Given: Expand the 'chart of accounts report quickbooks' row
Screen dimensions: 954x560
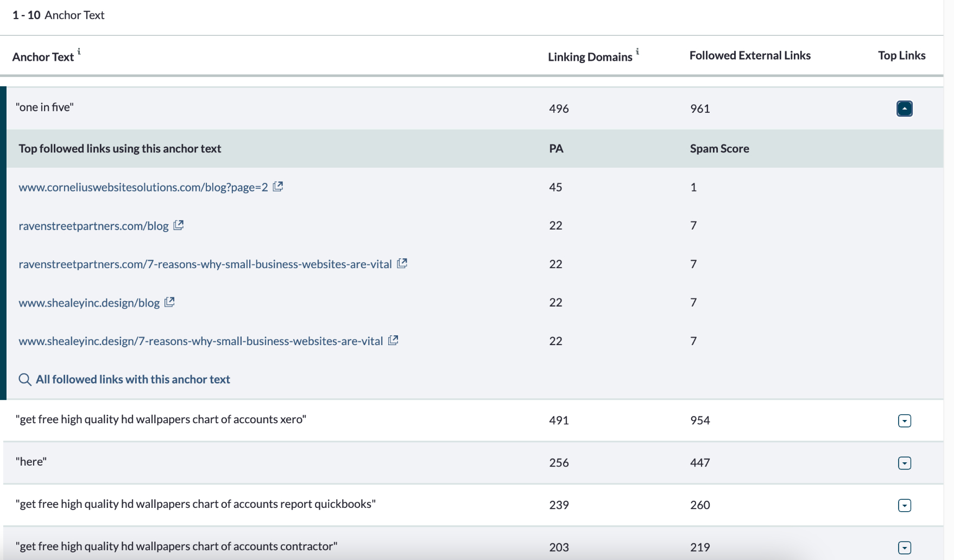Looking at the screenshot, I should 905,505.
